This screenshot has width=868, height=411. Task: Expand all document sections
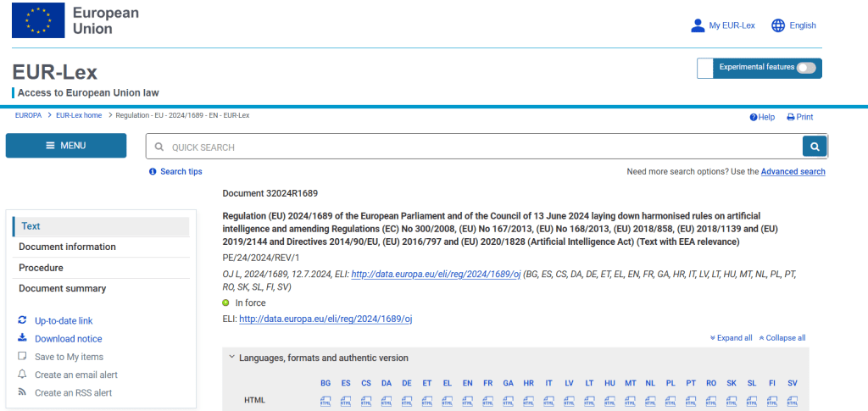pyautogui.click(x=731, y=338)
